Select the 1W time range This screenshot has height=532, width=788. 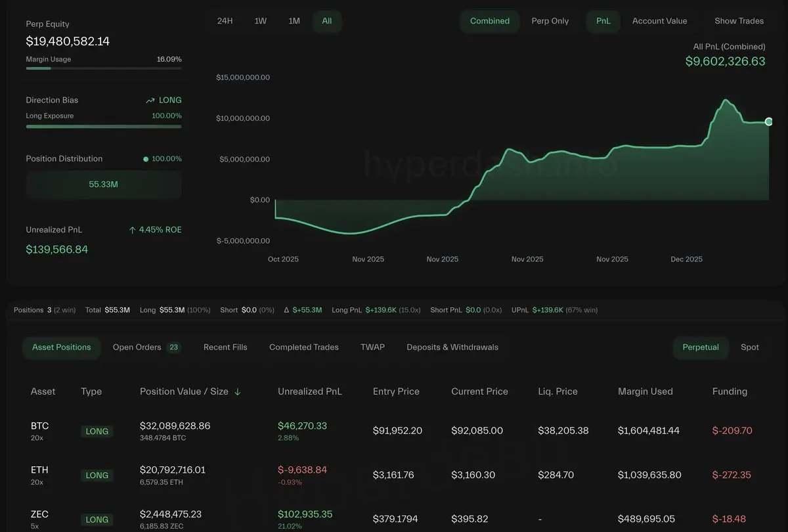coord(261,21)
